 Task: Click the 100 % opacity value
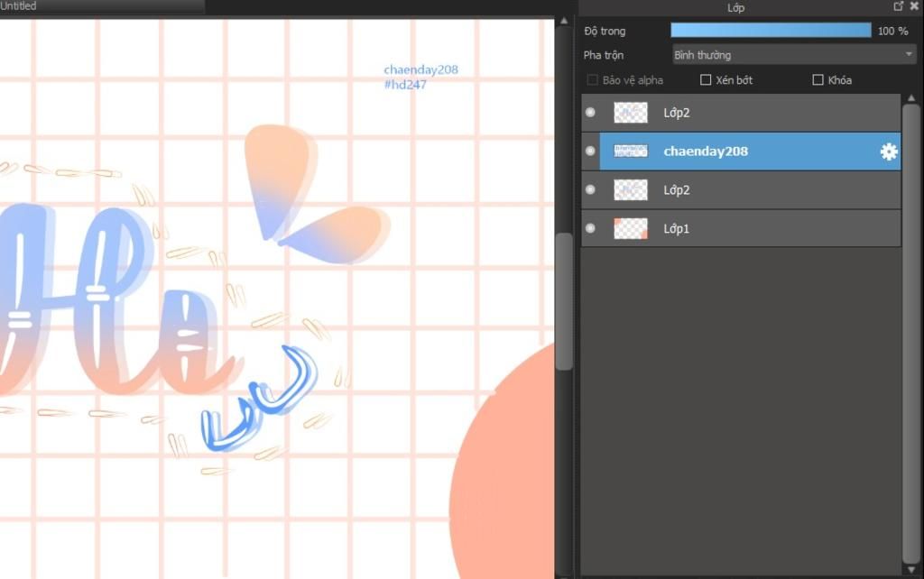click(x=892, y=32)
